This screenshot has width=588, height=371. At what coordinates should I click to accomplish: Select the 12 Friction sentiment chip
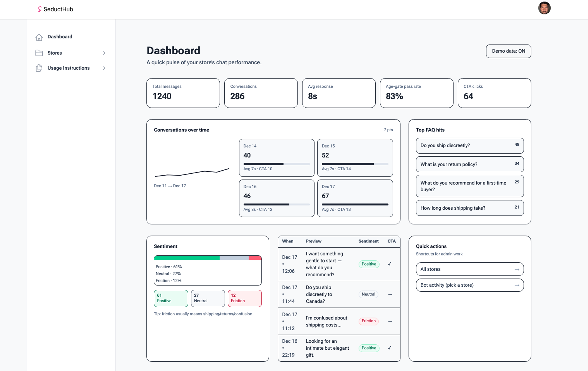[x=244, y=298]
